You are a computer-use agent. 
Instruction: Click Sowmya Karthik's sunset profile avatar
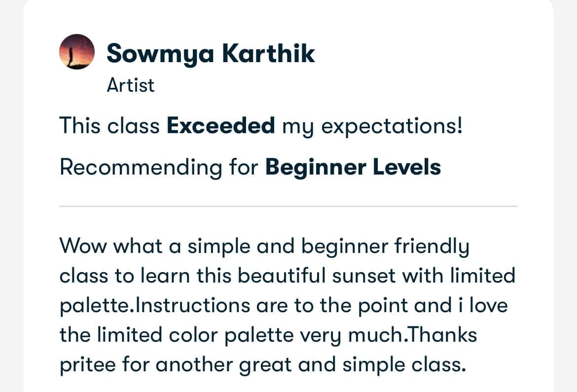coord(76,52)
